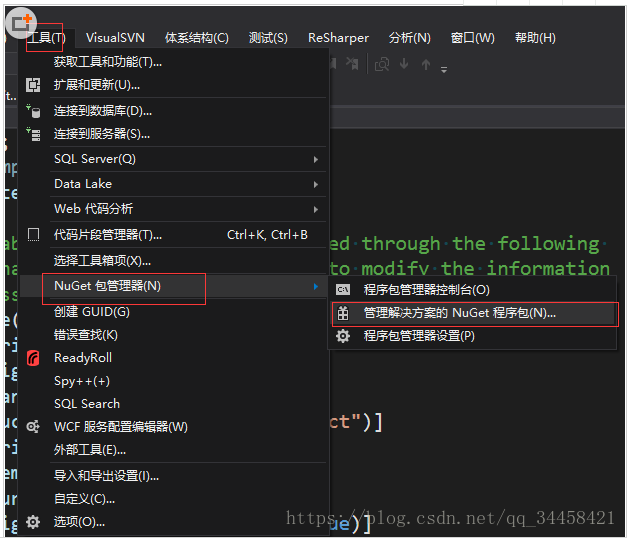Image resolution: width=627 pixels, height=538 pixels.
Task: Select NuGet 包管理器(N) entry
Action: click(107, 286)
